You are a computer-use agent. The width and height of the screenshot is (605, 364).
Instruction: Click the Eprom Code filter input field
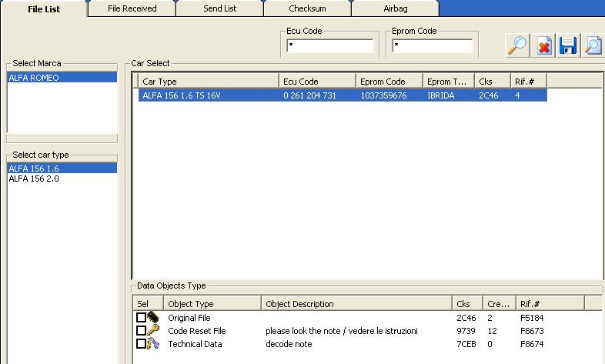coord(432,45)
